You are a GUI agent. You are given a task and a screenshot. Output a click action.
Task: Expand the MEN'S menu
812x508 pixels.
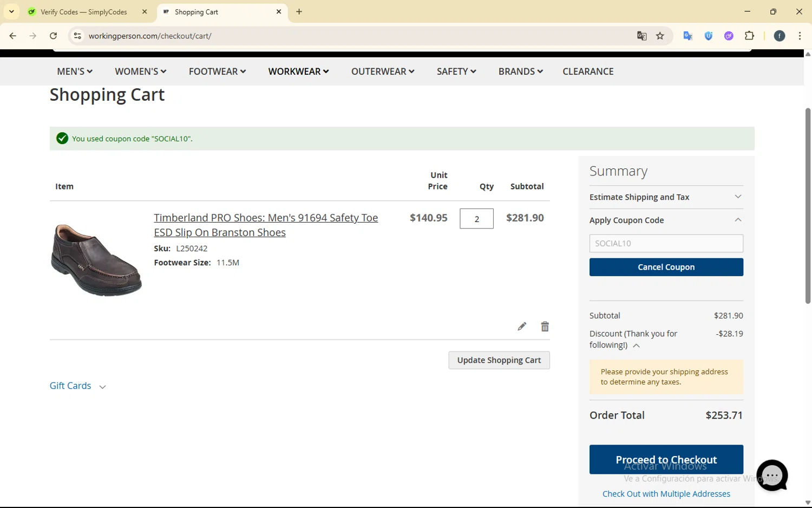[x=75, y=71]
